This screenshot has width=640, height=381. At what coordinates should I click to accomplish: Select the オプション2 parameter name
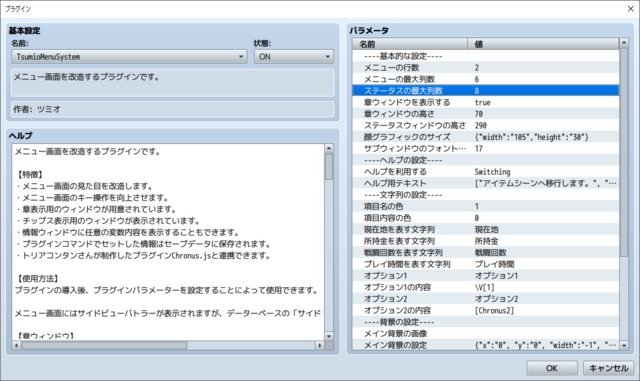point(385,299)
